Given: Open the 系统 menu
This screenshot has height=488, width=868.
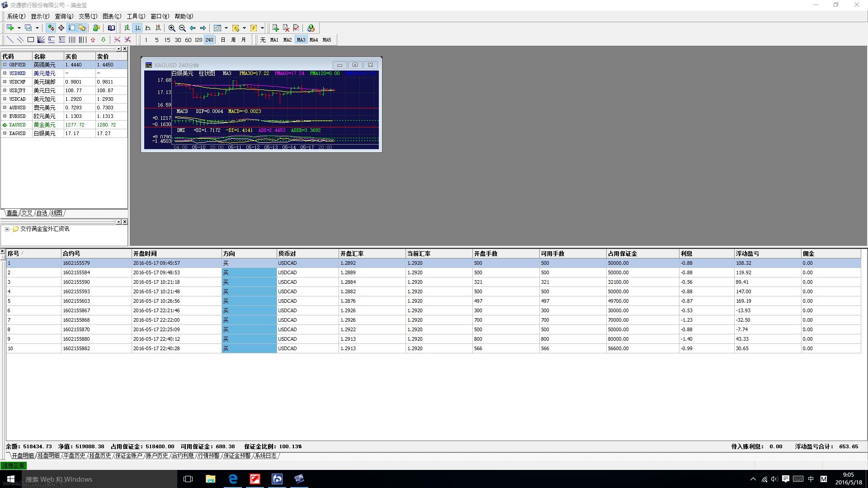Looking at the screenshot, I should point(16,16).
